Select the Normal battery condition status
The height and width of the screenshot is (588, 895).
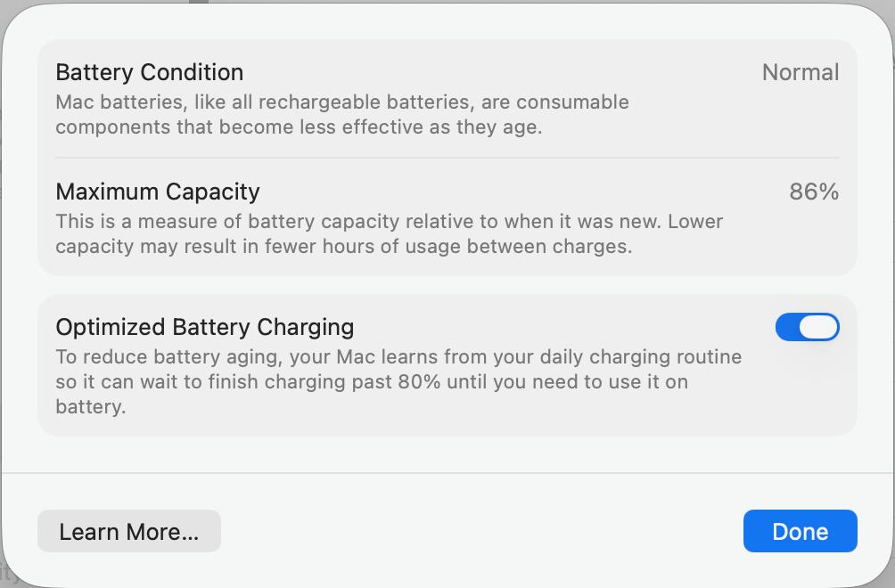click(x=800, y=72)
